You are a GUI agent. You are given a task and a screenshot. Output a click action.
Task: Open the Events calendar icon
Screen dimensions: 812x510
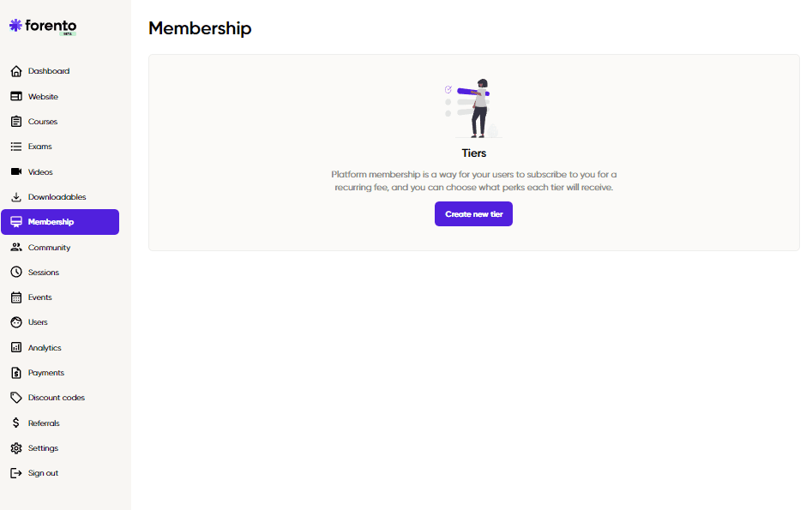(x=16, y=297)
